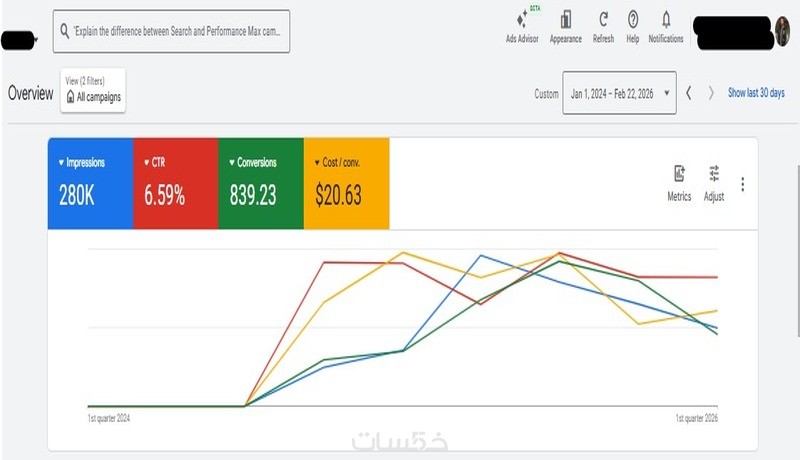
Task: Click the line chart area
Action: [x=402, y=330]
